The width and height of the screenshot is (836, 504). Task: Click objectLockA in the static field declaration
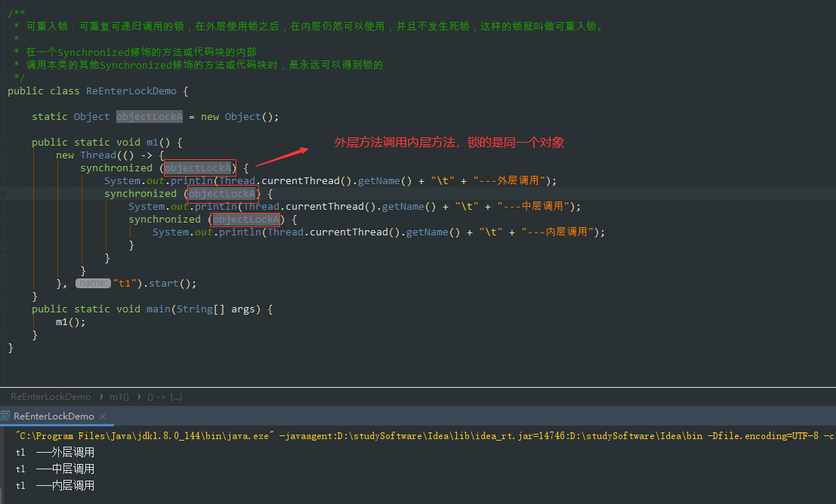point(150,117)
